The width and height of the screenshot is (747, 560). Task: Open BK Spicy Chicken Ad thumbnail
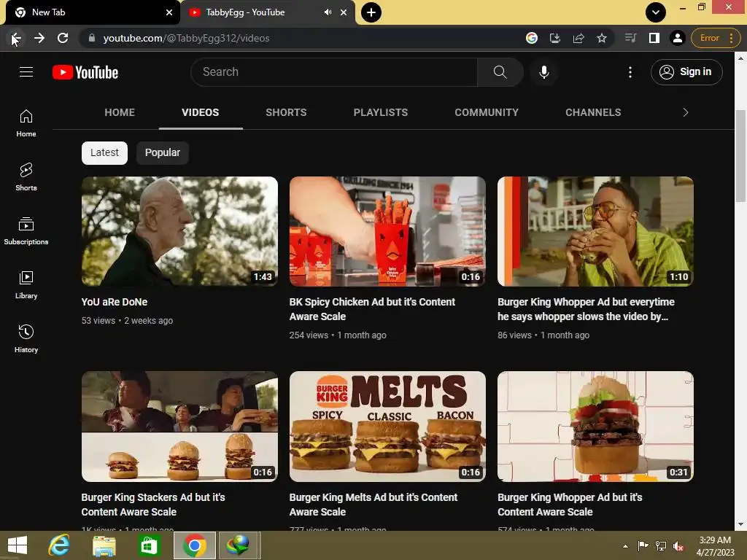388,231
